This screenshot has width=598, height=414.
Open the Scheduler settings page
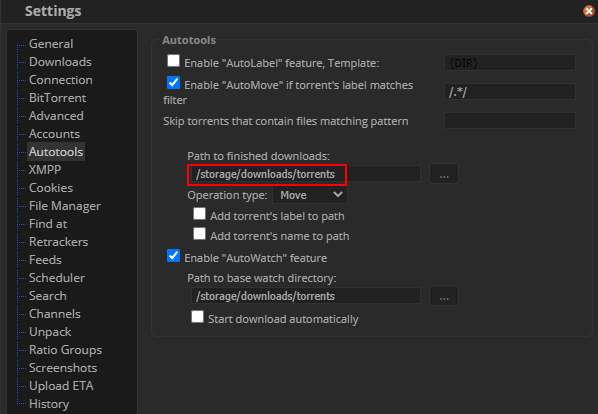(x=57, y=278)
